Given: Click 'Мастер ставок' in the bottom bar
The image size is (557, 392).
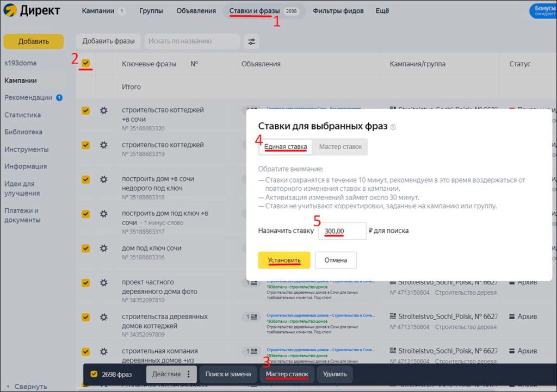Looking at the screenshot, I should pos(287,374).
